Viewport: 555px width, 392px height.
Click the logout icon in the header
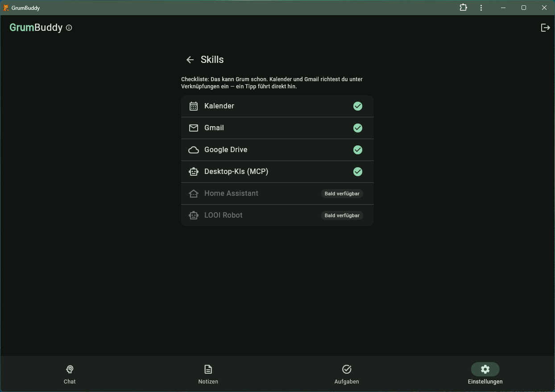coord(545,28)
